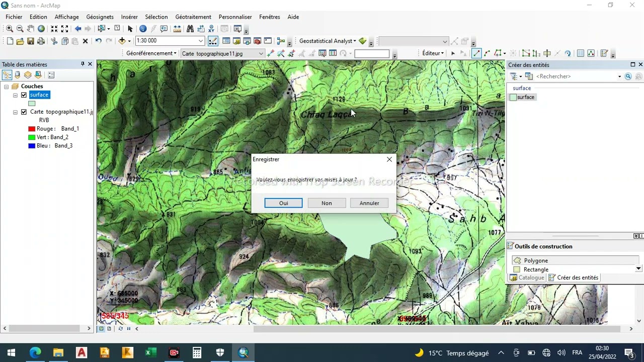Select the Edit tool arrow in Editor toolbar

click(x=453, y=53)
